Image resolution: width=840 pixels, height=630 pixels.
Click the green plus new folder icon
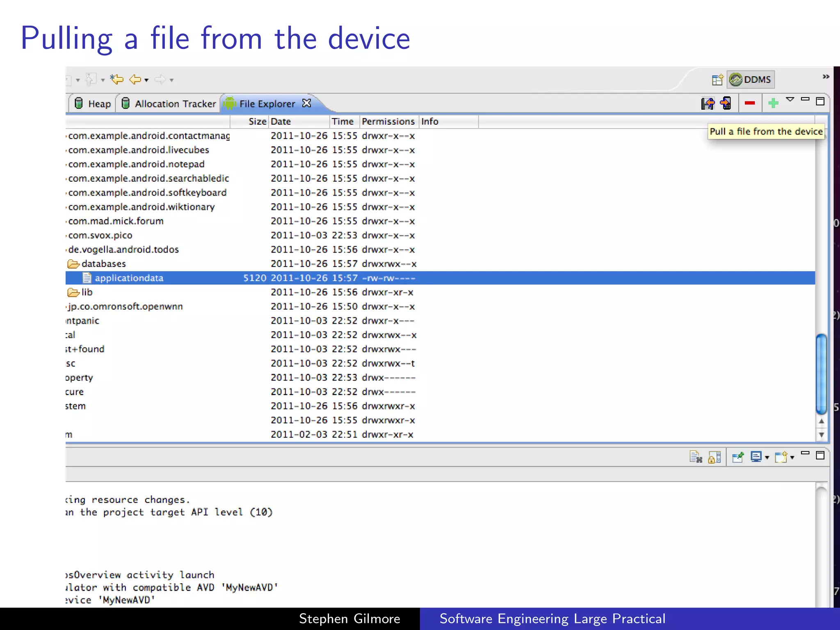[x=773, y=103]
